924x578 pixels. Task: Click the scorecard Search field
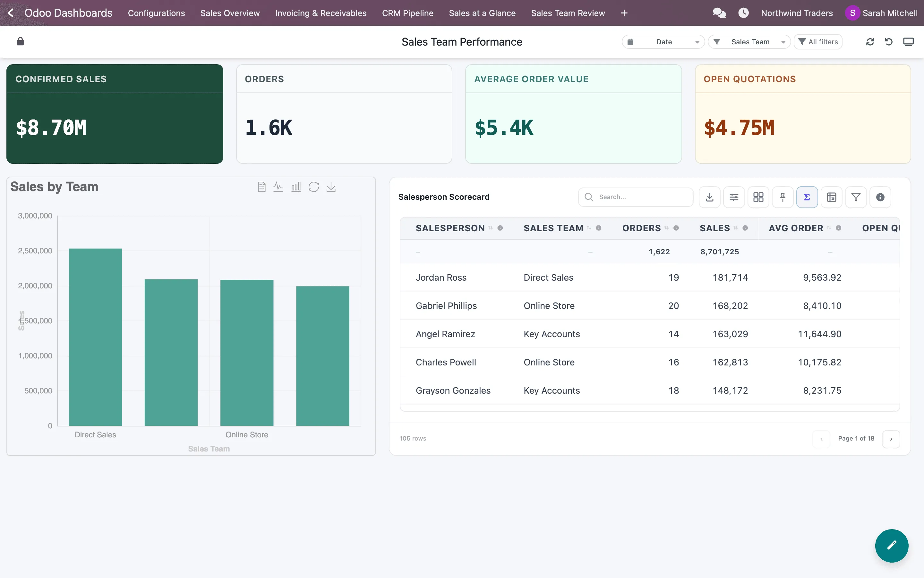[x=636, y=197]
